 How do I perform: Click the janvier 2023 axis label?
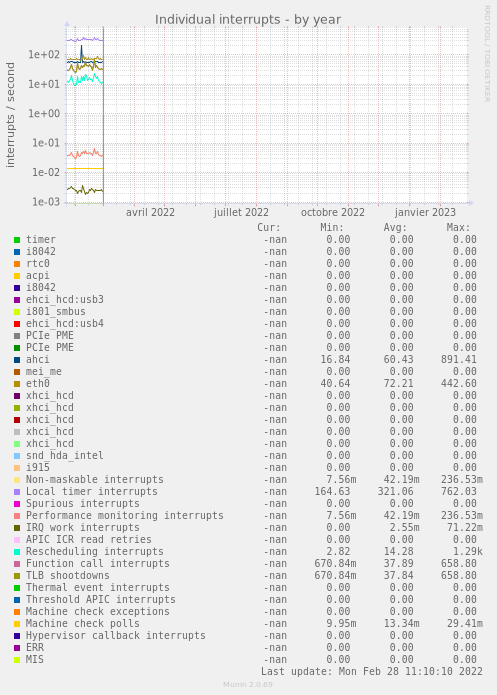[425, 212]
